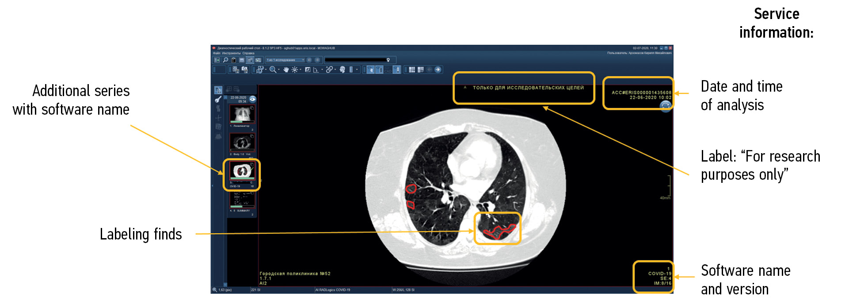Select the brightness window-level sun tool
Image resolution: width=868 pixels, height=305 pixels.
(x=295, y=70)
